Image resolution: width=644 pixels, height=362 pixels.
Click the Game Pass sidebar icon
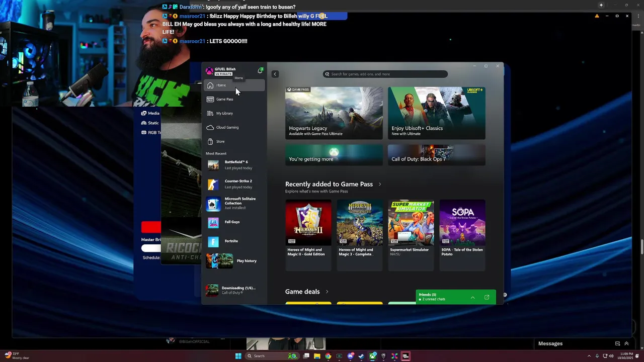[210, 100]
